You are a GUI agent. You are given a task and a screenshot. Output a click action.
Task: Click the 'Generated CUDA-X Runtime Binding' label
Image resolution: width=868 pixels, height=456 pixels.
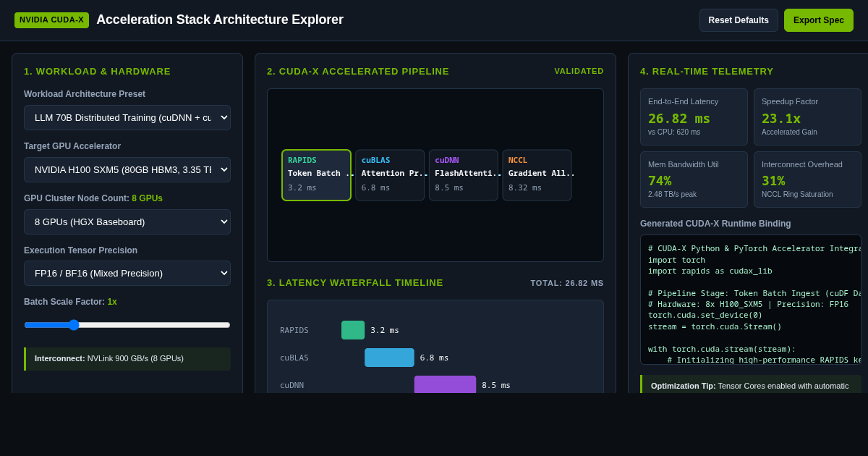[x=715, y=224]
